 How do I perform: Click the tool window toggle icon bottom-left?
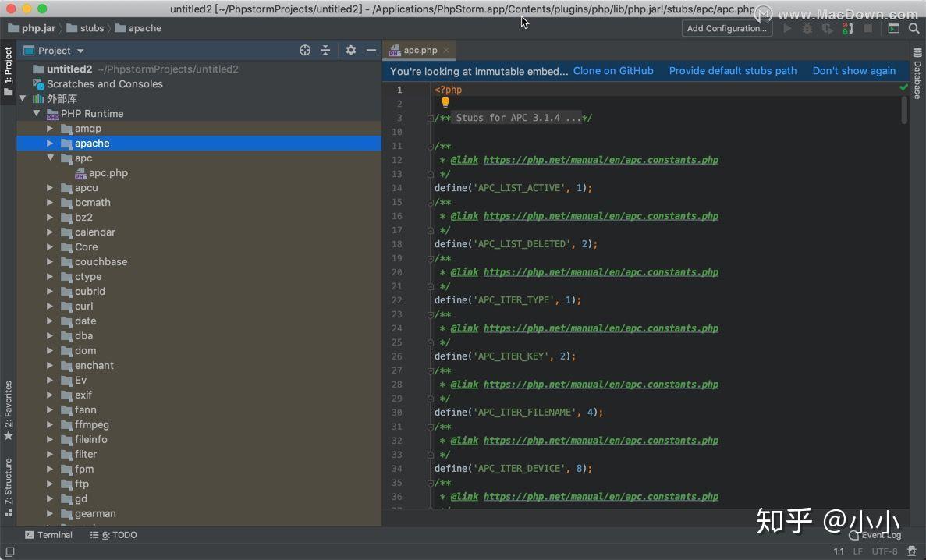[x=9, y=551]
